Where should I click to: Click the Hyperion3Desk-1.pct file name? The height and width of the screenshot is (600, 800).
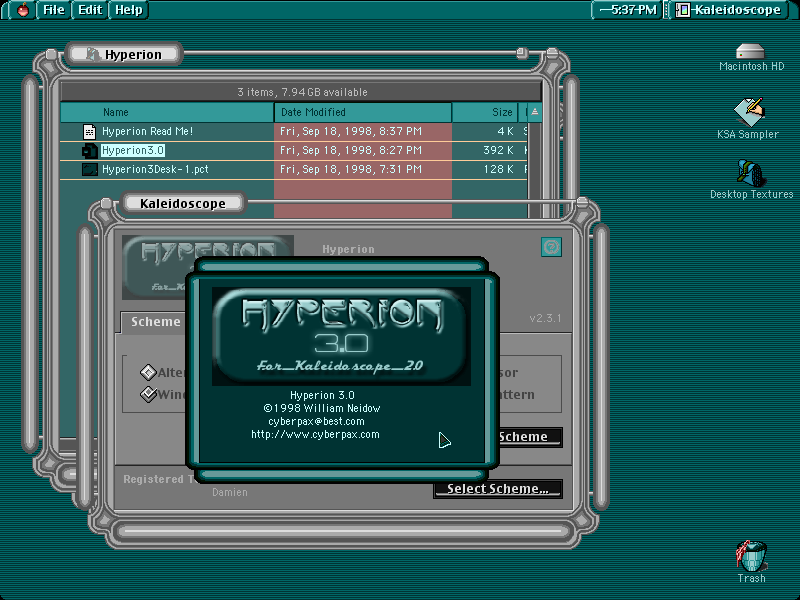click(155, 169)
